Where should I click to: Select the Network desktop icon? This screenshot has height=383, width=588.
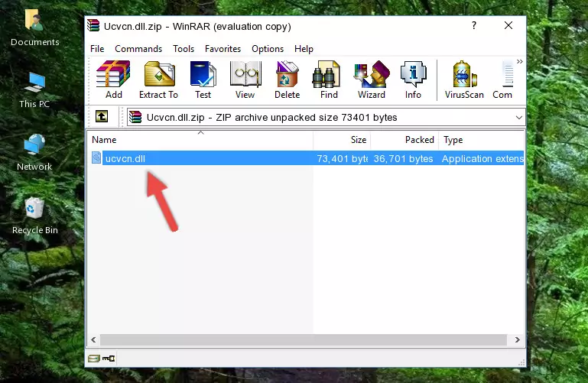tap(34, 153)
